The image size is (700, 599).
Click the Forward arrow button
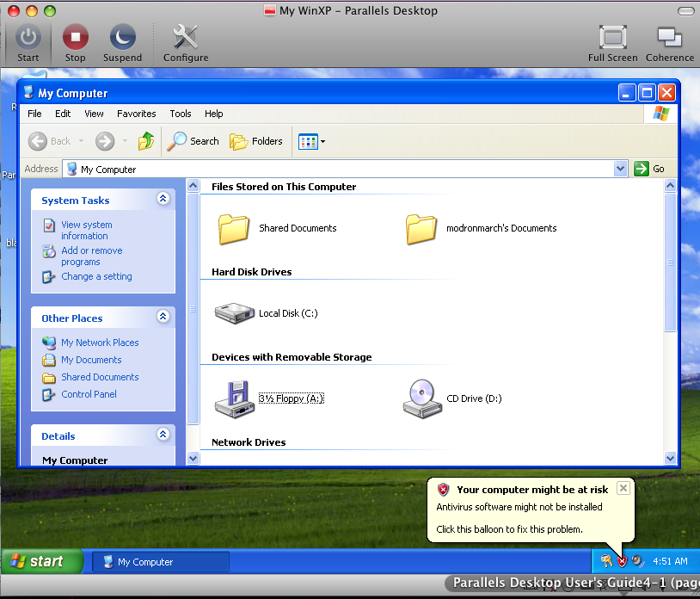click(x=105, y=141)
